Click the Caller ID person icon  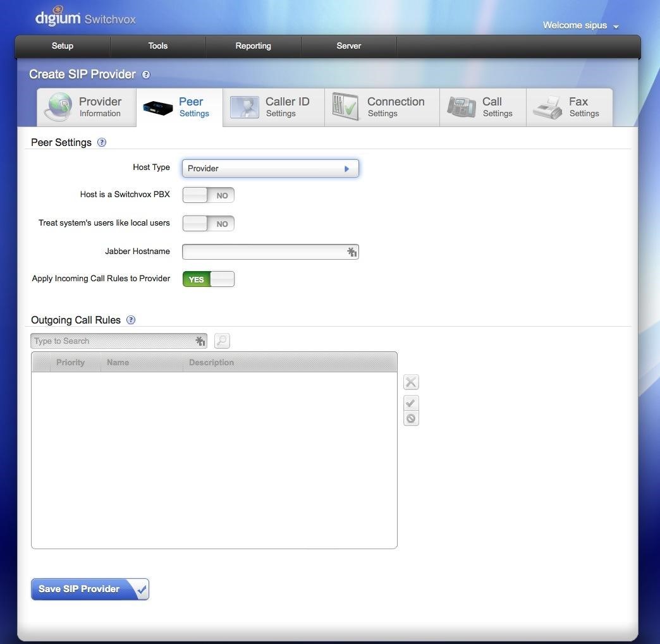(245, 107)
